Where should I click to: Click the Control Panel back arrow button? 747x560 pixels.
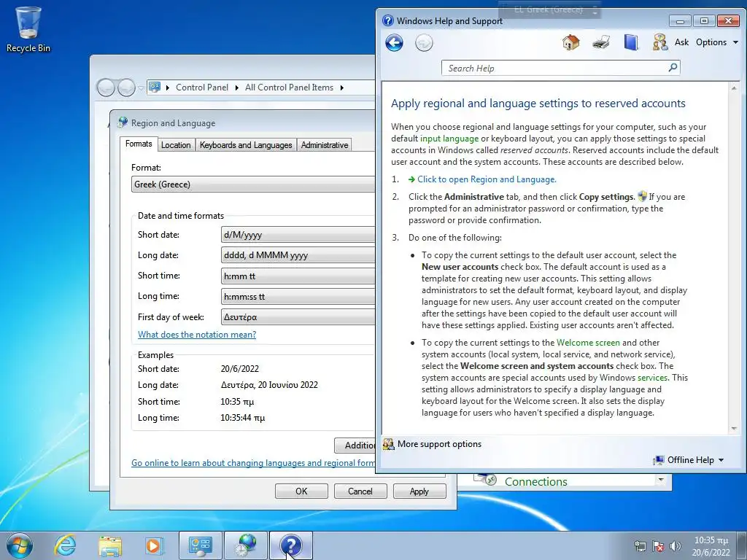(x=106, y=87)
